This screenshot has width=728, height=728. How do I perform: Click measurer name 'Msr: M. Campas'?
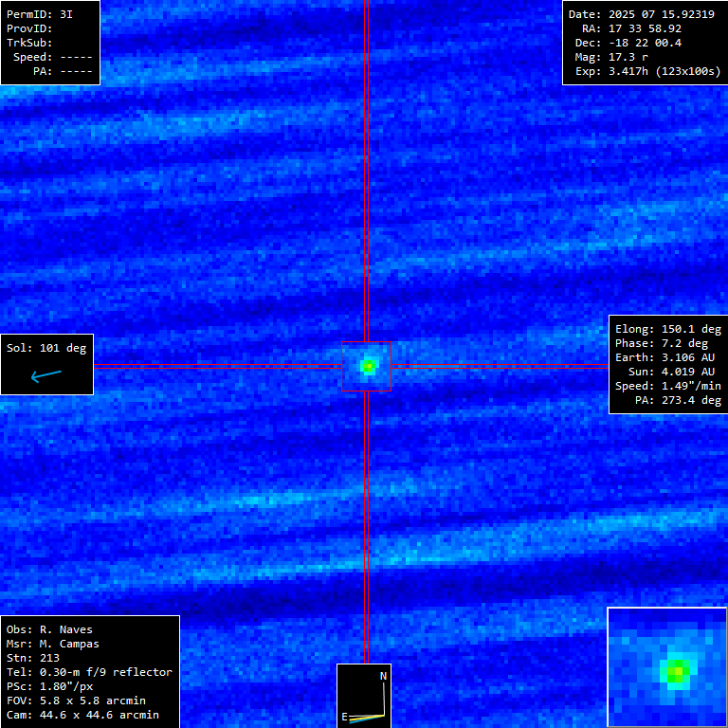53,644
